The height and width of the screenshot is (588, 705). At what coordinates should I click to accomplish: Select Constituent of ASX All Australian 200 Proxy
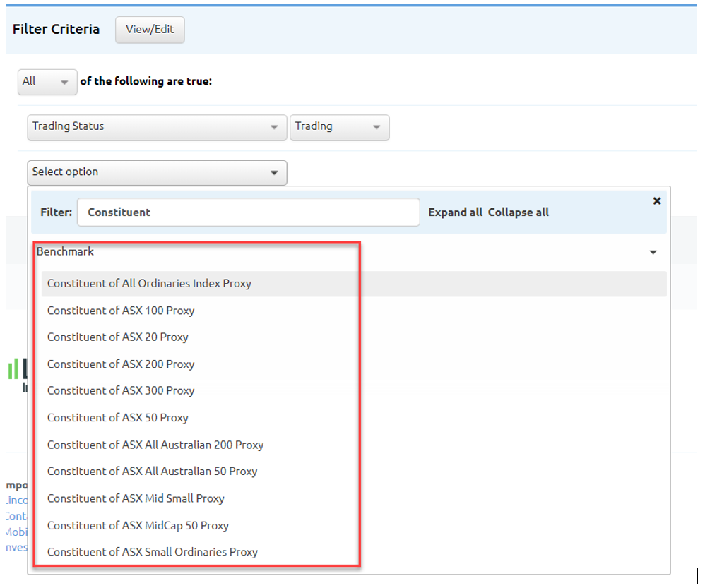tap(155, 445)
